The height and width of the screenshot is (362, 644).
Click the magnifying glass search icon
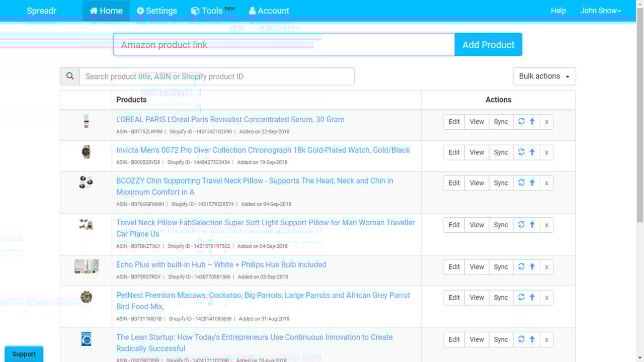(70, 76)
